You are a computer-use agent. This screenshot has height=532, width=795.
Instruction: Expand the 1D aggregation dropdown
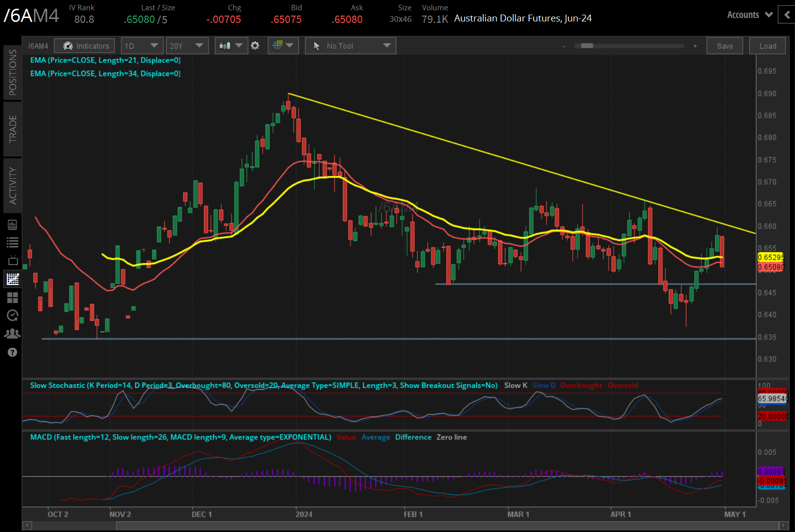tap(141, 46)
